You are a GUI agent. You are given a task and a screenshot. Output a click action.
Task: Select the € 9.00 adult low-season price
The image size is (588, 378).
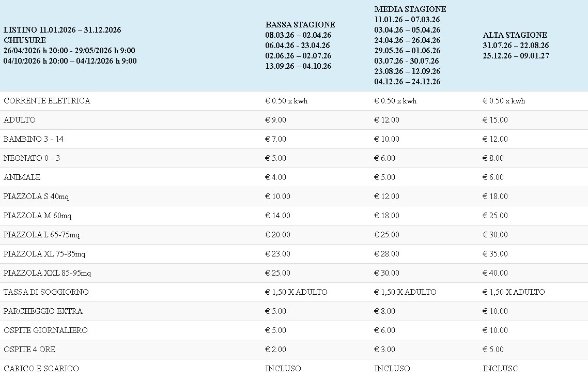pos(276,120)
